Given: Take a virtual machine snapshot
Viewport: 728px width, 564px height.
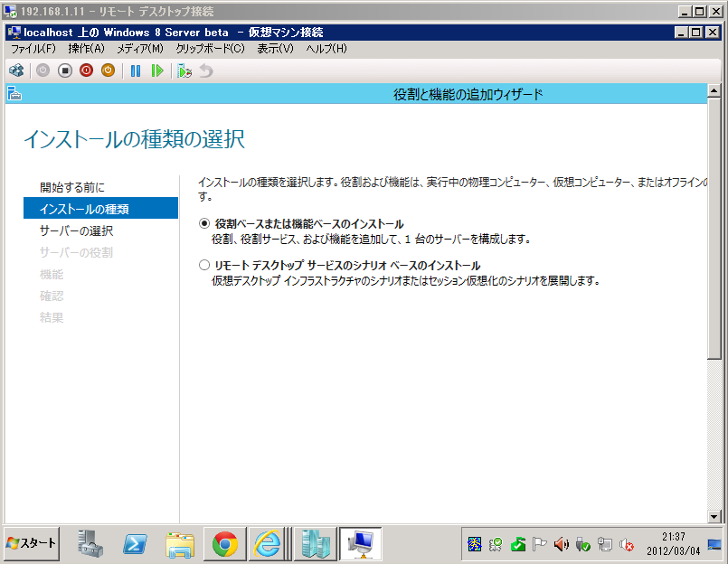Looking at the screenshot, I should pyautogui.click(x=184, y=70).
